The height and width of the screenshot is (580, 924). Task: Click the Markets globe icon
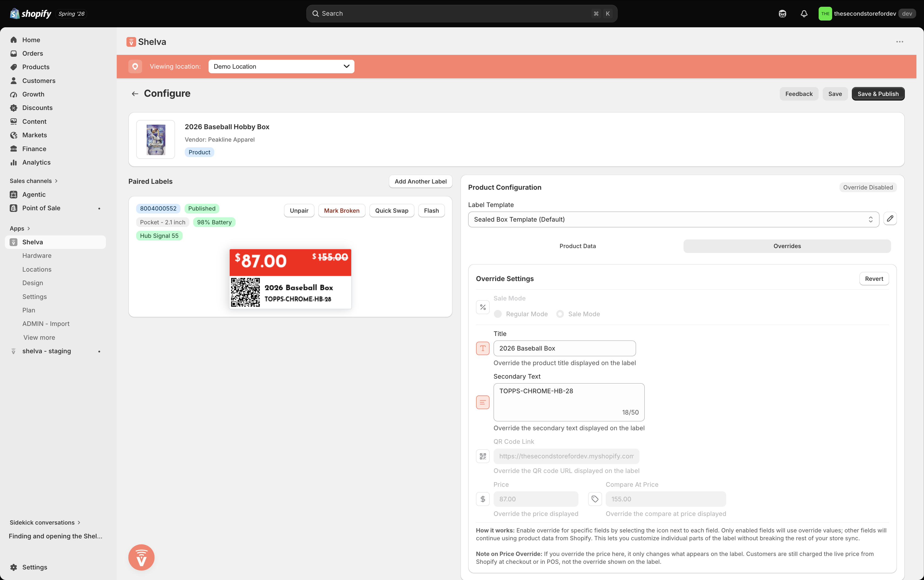point(14,135)
